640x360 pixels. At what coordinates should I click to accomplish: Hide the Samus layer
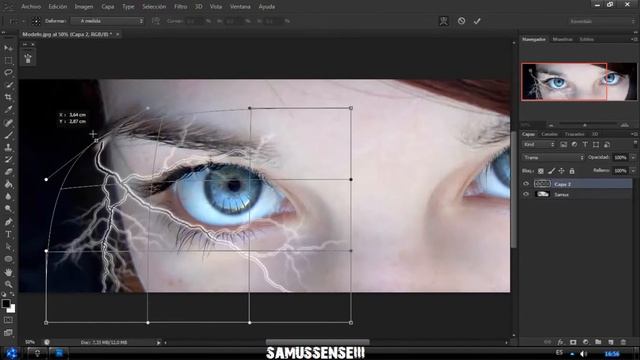click(x=526, y=195)
